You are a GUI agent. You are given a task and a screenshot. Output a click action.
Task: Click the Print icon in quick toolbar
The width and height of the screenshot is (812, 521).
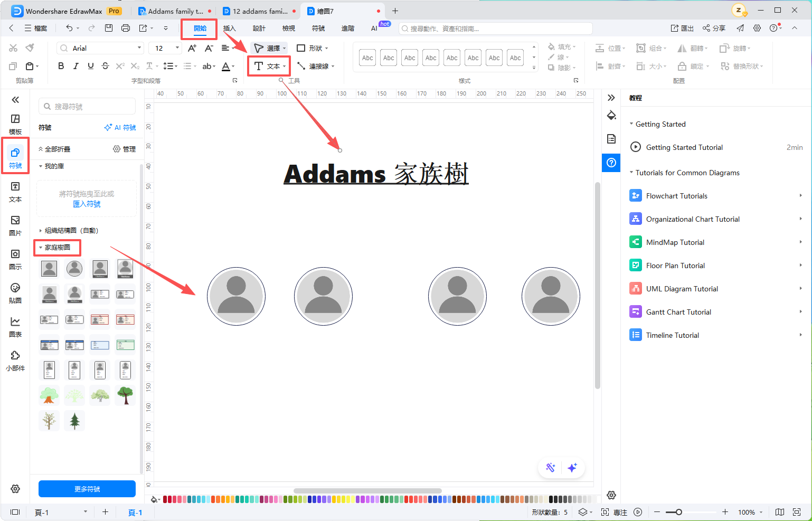pos(125,28)
